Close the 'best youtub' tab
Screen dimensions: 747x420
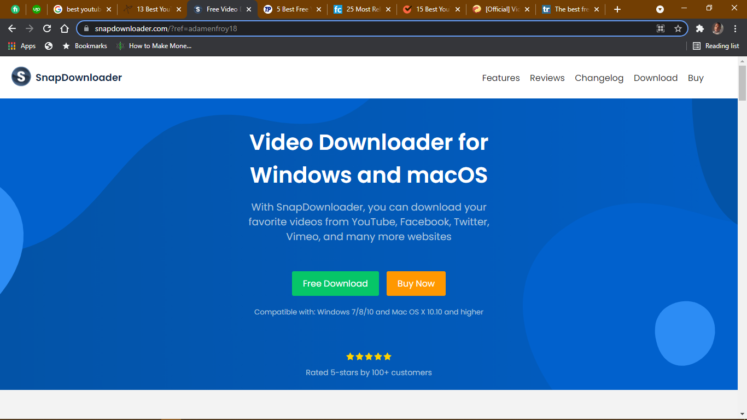click(x=109, y=9)
